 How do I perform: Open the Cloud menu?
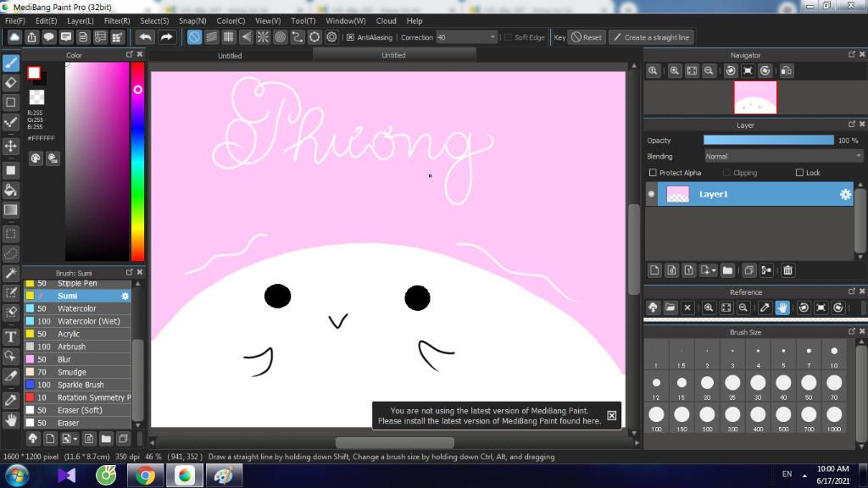[x=386, y=20]
